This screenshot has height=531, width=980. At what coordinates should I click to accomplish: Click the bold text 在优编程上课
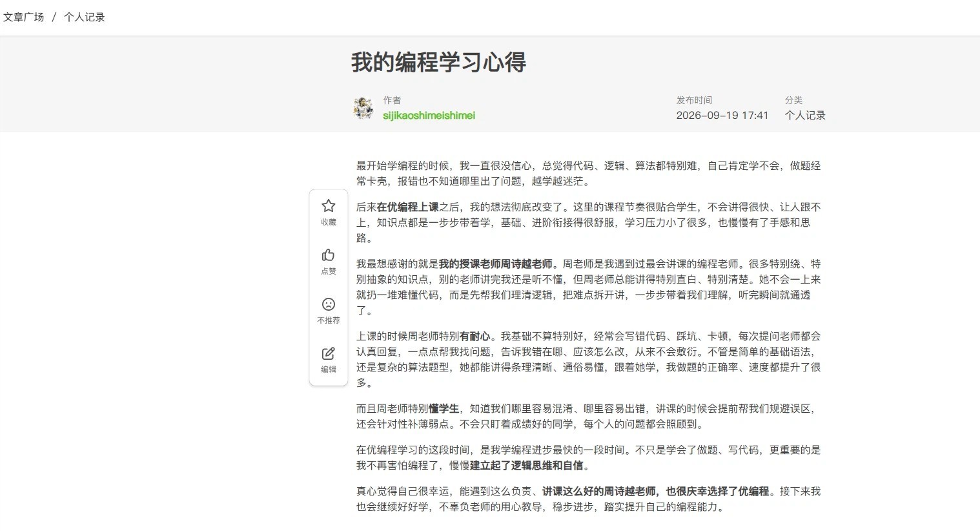(408, 207)
